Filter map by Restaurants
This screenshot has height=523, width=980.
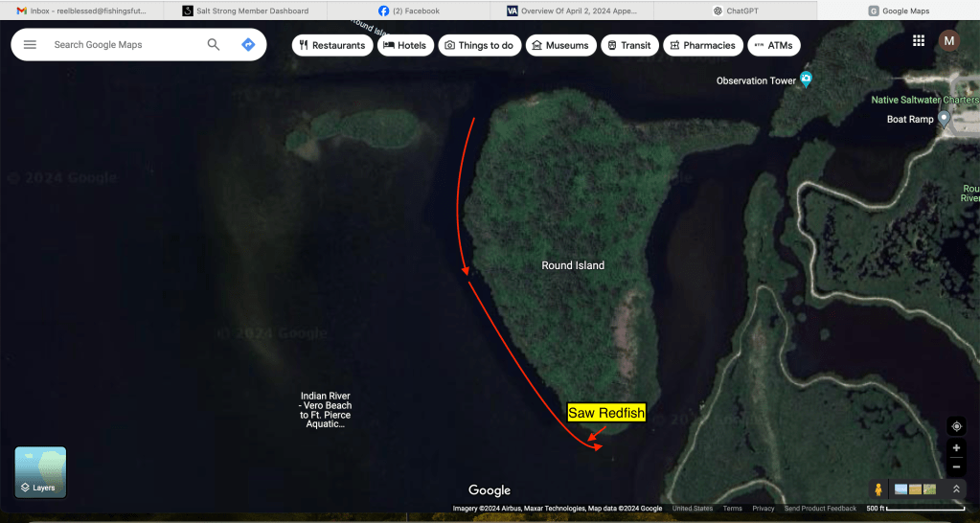click(x=331, y=45)
